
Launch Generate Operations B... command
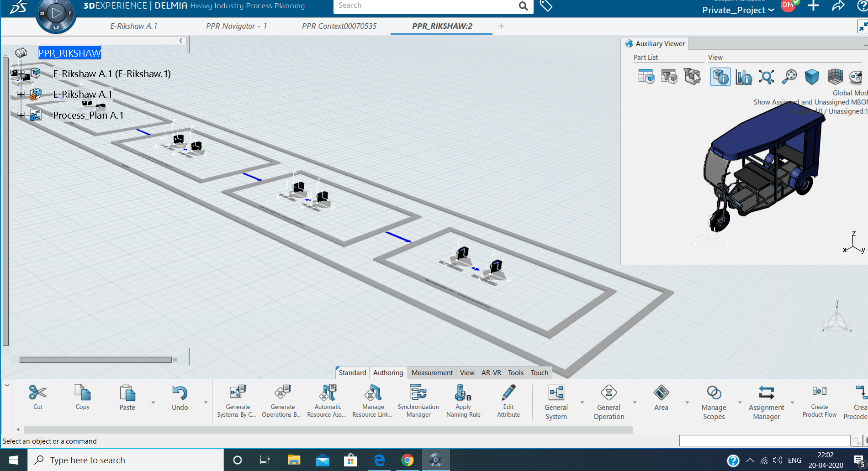[x=283, y=392]
